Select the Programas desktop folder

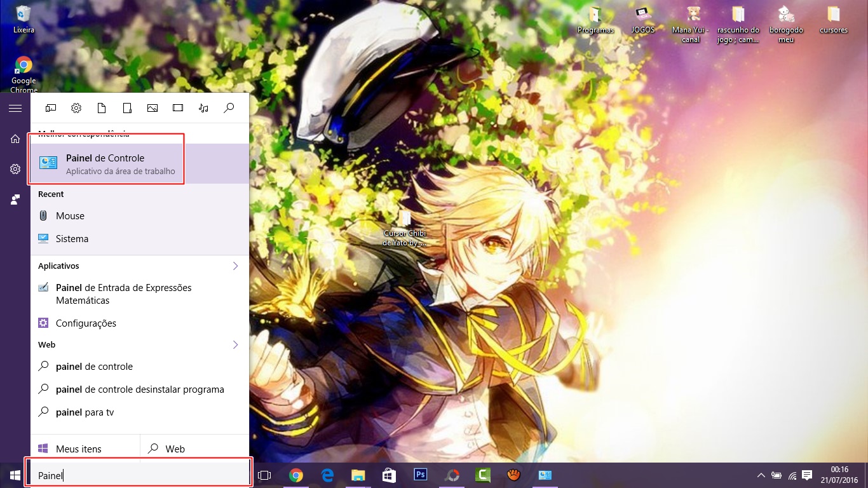(595, 19)
